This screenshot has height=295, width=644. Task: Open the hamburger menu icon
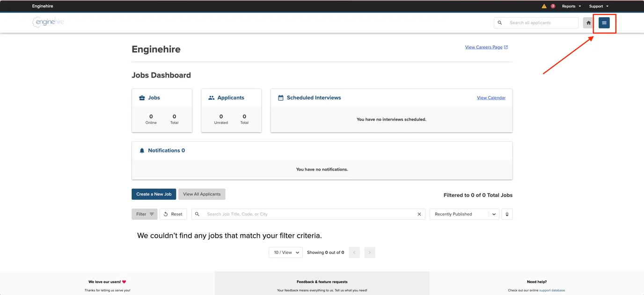[604, 23]
